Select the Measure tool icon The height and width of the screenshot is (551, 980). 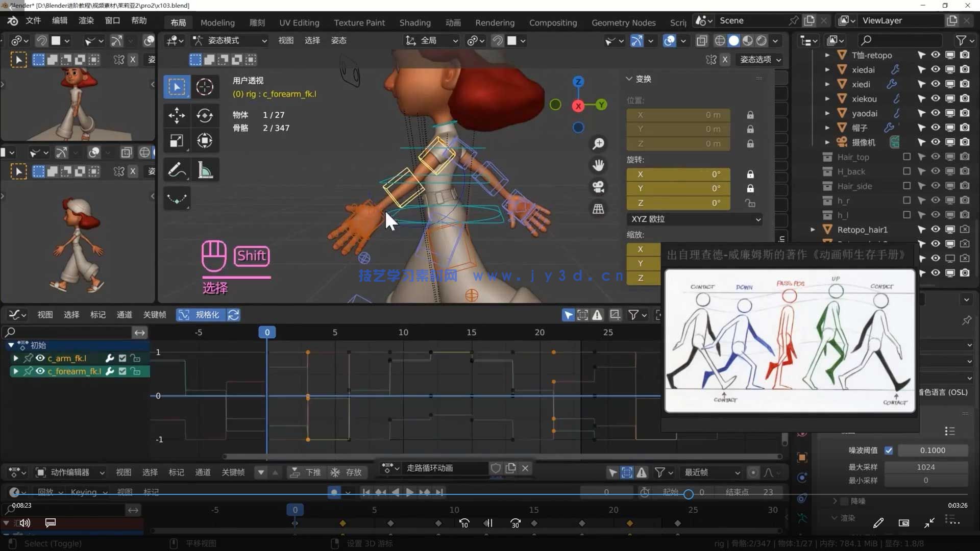(205, 170)
